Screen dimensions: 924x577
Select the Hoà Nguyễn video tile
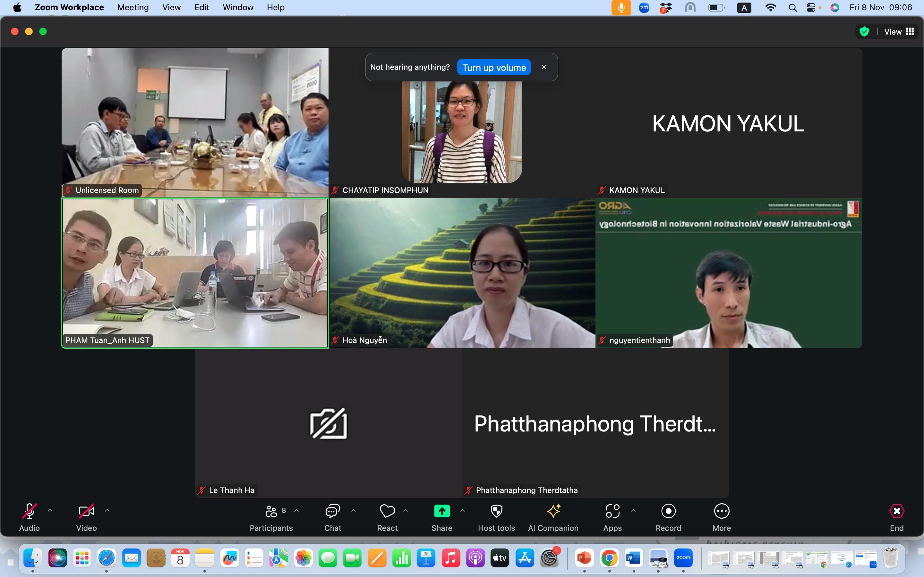click(x=462, y=273)
